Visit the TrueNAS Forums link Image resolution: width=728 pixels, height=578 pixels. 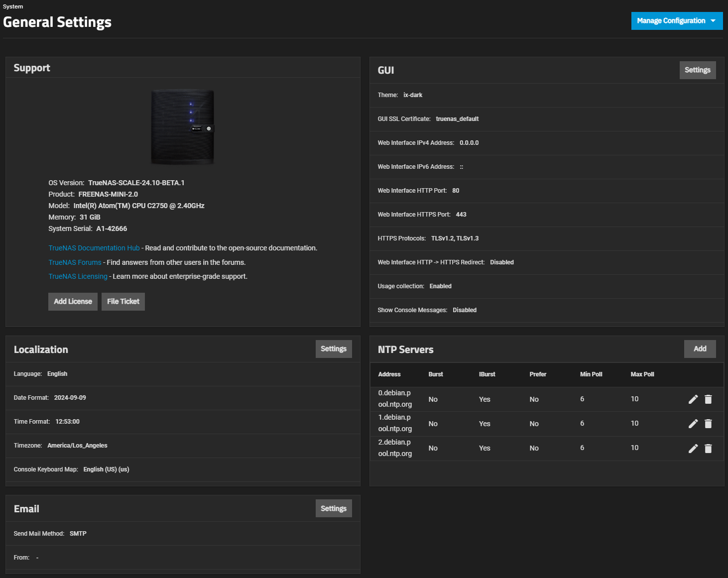pos(75,262)
